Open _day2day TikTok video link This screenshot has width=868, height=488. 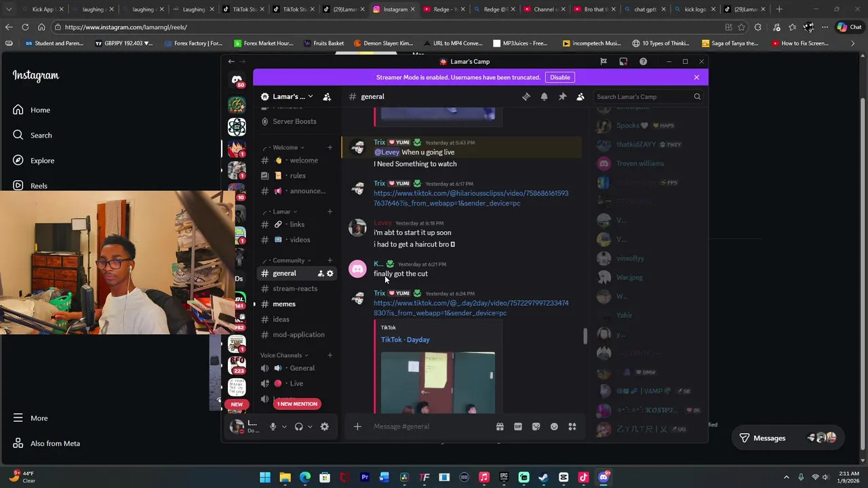pyautogui.click(x=471, y=308)
